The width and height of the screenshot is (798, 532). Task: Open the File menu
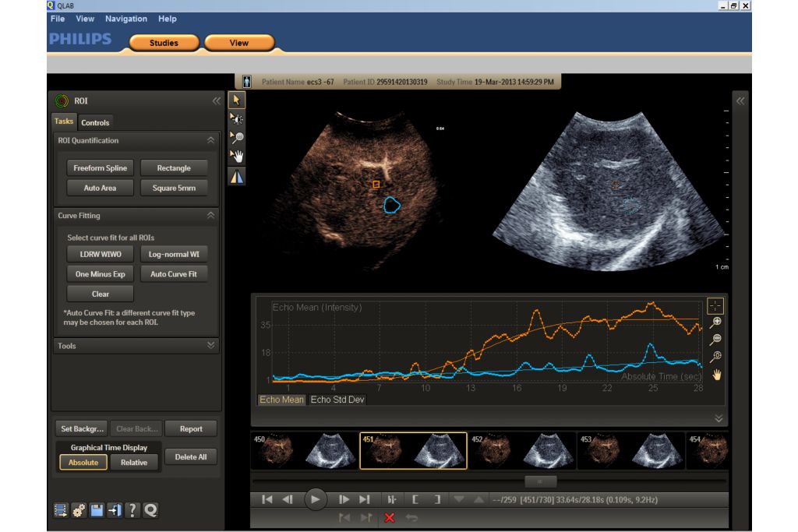(58, 19)
